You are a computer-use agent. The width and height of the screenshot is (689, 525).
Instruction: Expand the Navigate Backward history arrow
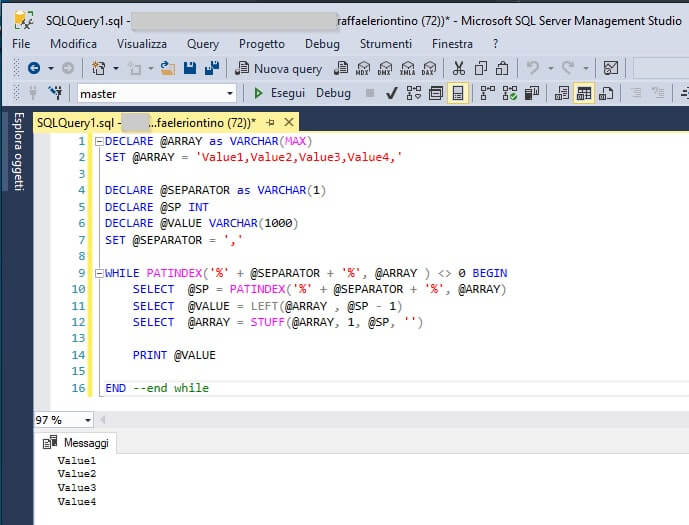pos(51,69)
